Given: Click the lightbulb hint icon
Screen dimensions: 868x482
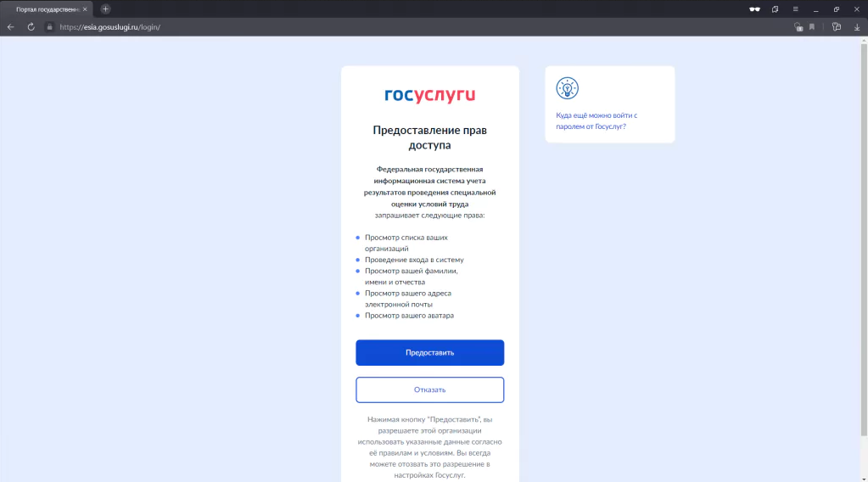Looking at the screenshot, I should click(x=568, y=88).
